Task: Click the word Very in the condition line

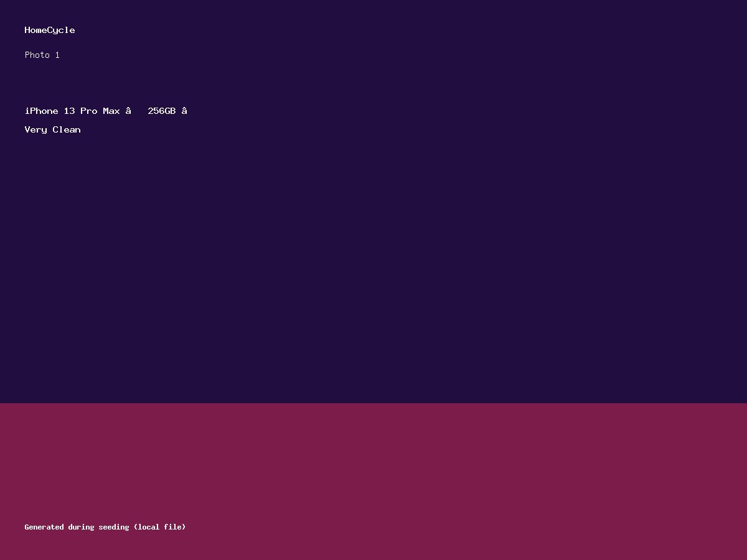Action: [35, 129]
